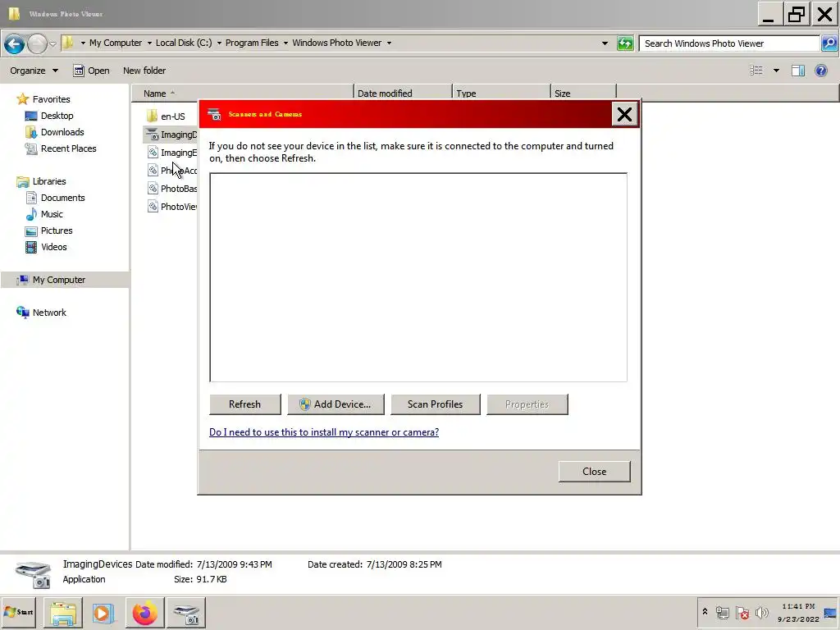Viewport: 840px width, 630px height.
Task: Open the view options dropdown arrow
Action: click(776, 71)
